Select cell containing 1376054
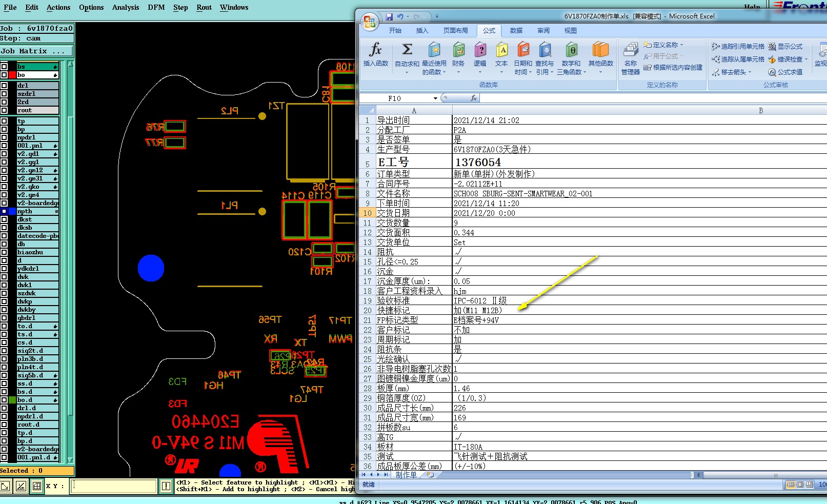The height and width of the screenshot is (504, 827). pos(639,162)
